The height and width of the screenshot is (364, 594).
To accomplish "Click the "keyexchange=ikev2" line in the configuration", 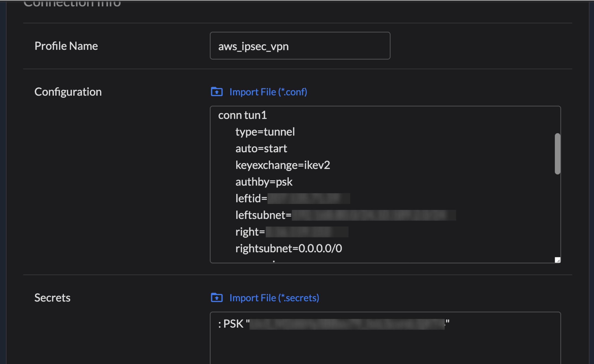I will coord(282,165).
